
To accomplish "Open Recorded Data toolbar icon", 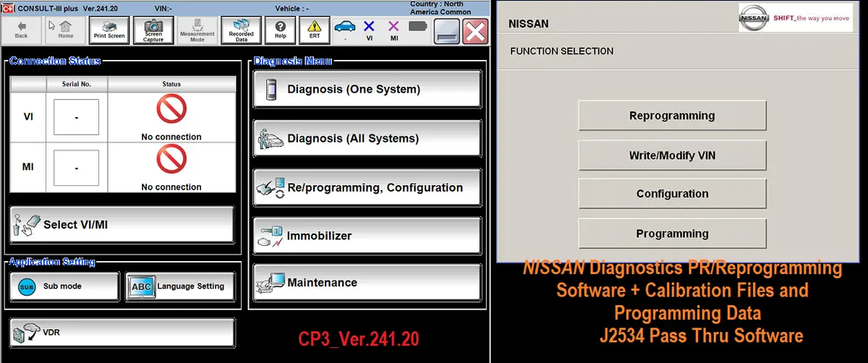I will (241, 30).
